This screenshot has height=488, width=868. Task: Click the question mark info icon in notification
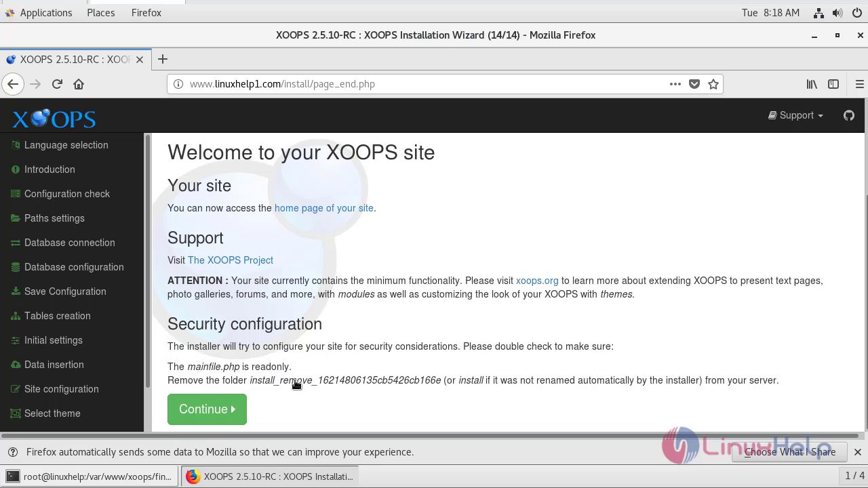(x=12, y=452)
